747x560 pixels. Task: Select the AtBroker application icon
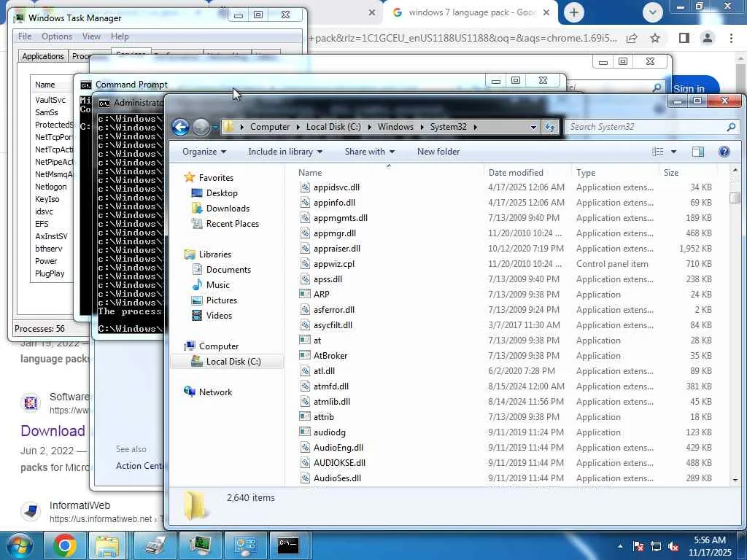click(305, 355)
